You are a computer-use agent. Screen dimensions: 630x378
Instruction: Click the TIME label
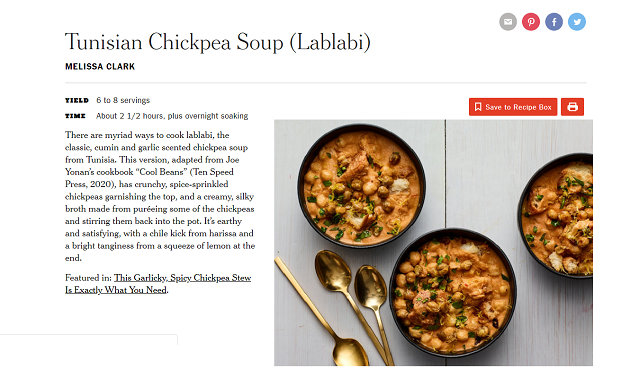tap(75, 116)
